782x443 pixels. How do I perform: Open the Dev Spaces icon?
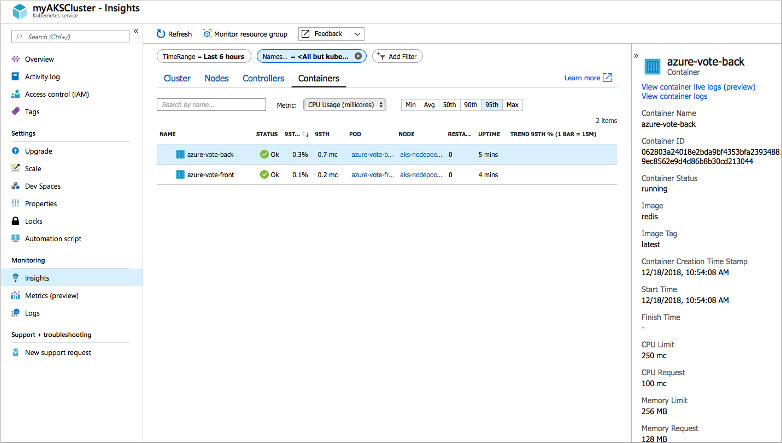(15, 186)
